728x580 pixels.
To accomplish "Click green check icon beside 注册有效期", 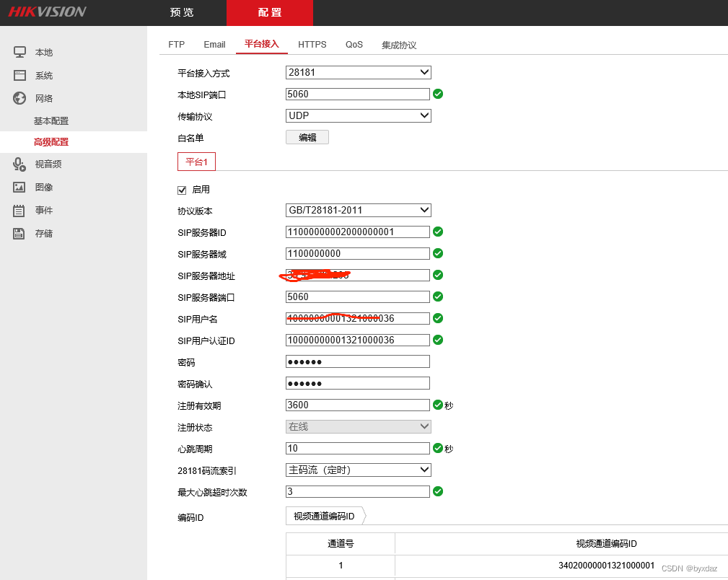I will (438, 405).
